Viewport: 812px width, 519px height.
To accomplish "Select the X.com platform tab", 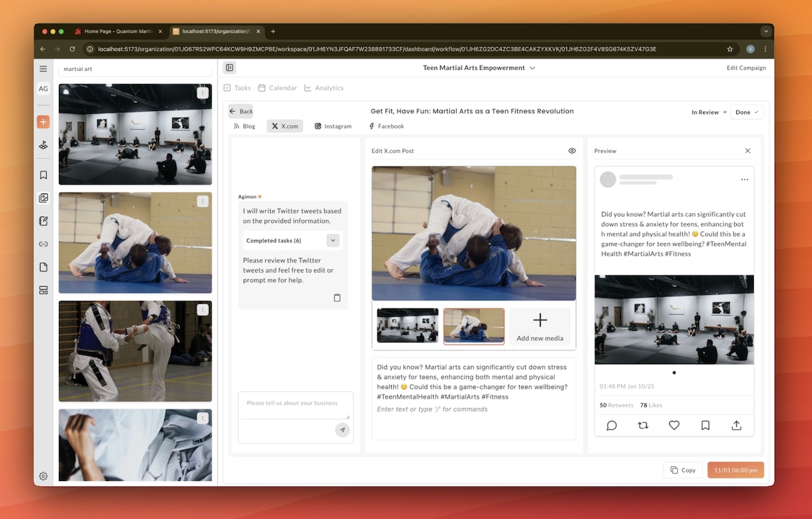I will [285, 126].
